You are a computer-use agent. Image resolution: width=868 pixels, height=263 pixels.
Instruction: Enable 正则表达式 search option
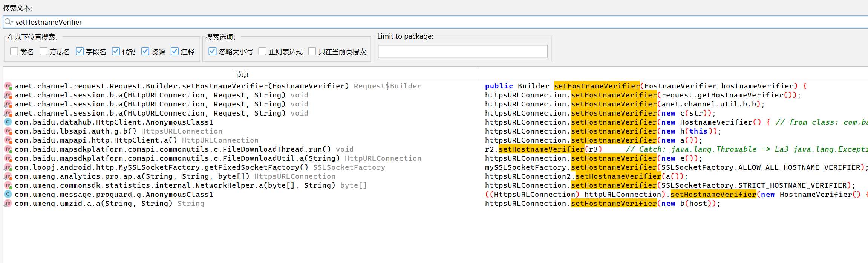263,52
